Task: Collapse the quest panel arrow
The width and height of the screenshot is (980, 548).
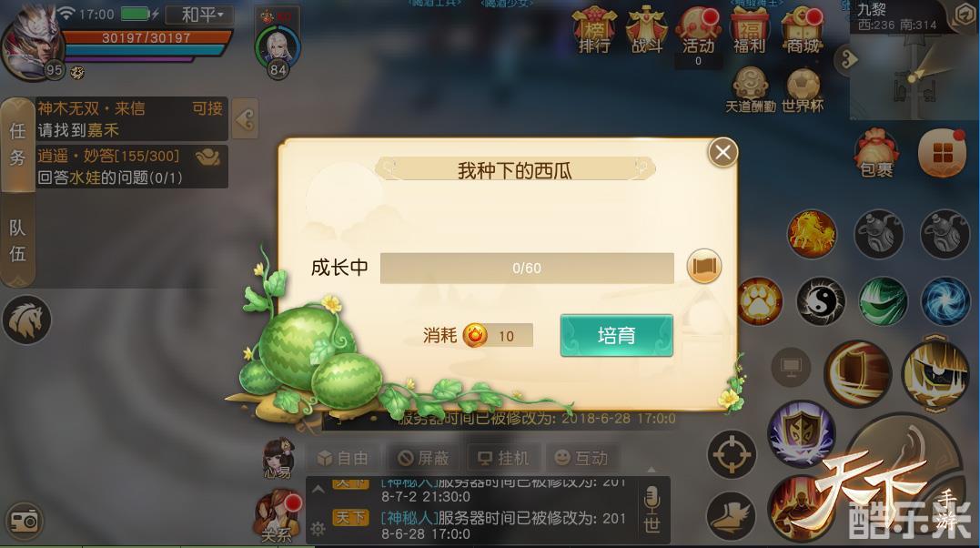Action: point(245,119)
